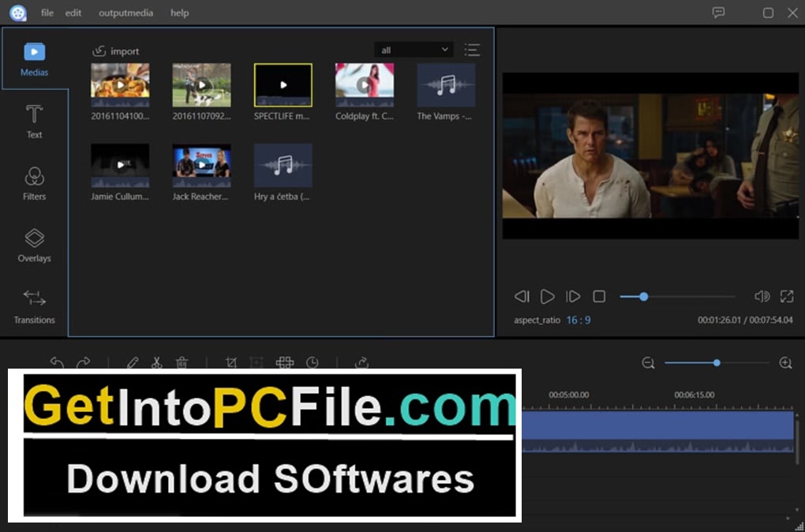Screen dimensions: 805x532
Task: Delete the selected clip
Action: pyautogui.click(x=182, y=362)
